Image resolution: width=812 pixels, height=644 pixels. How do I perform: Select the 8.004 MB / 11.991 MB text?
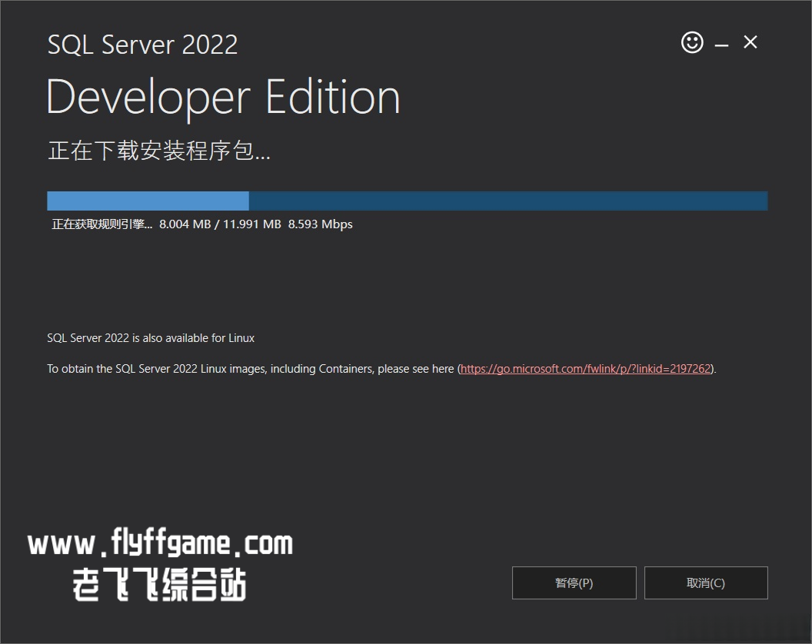[220, 224]
